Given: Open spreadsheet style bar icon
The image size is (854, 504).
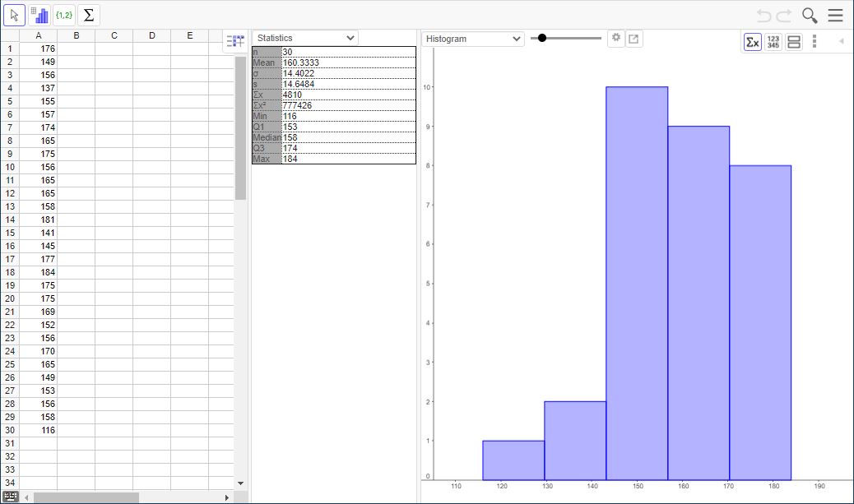Looking at the screenshot, I should coord(235,42).
